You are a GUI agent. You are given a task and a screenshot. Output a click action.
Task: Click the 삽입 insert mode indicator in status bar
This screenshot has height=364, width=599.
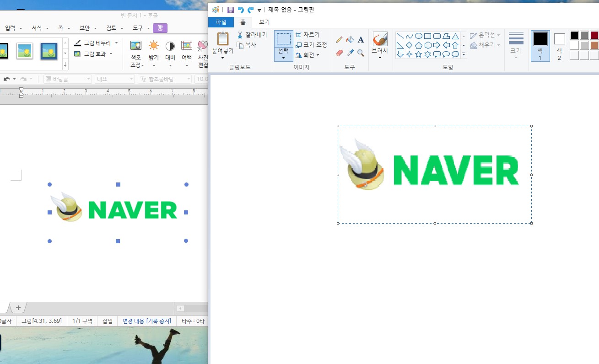pos(108,321)
